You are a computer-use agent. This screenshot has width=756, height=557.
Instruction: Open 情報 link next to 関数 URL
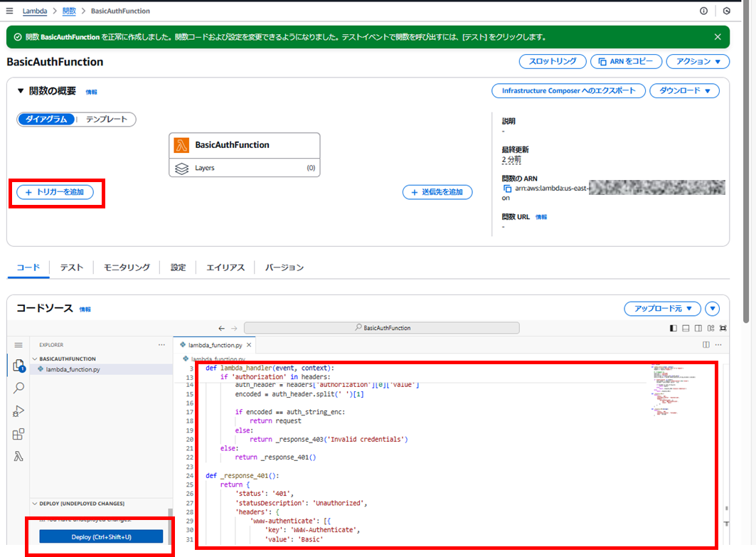(x=541, y=217)
